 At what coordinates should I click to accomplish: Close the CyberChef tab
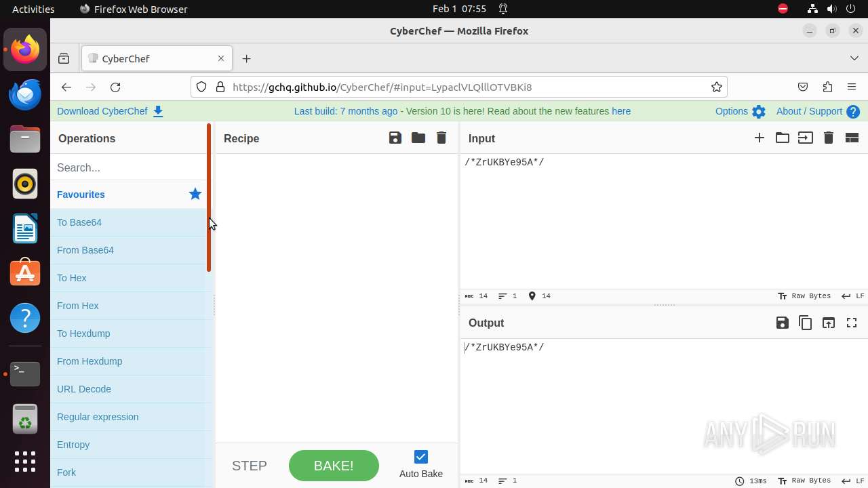220,58
